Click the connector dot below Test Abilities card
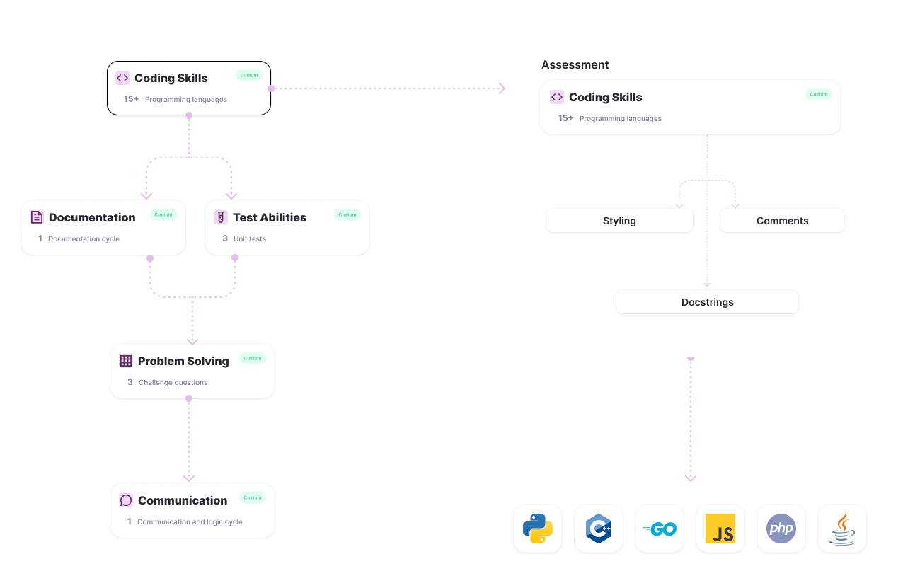Image resolution: width=903 pixels, height=588 pixels. click(235, 258)
